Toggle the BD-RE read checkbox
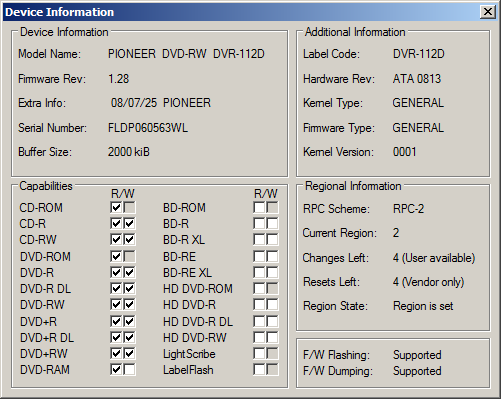The height and width of the screenshot is (399, 501). (259, 256)
